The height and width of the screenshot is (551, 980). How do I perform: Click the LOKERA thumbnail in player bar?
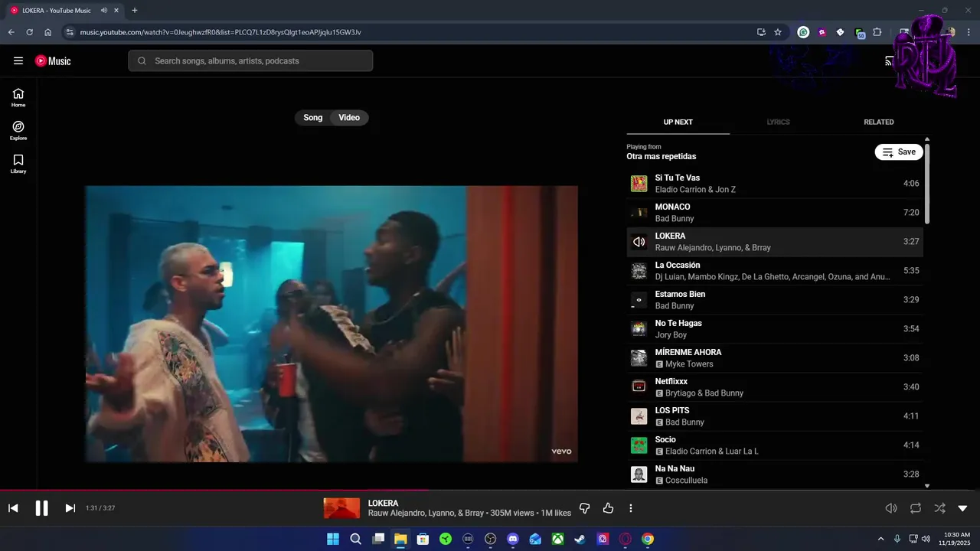point(341,508)
